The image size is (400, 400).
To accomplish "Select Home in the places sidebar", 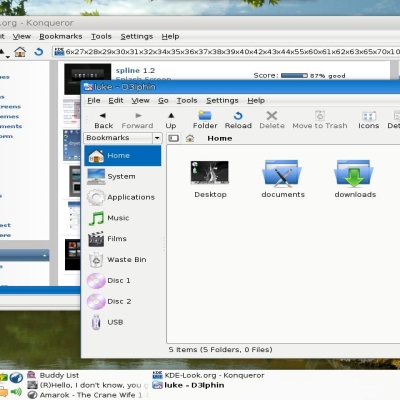I will tap(123, 156).
